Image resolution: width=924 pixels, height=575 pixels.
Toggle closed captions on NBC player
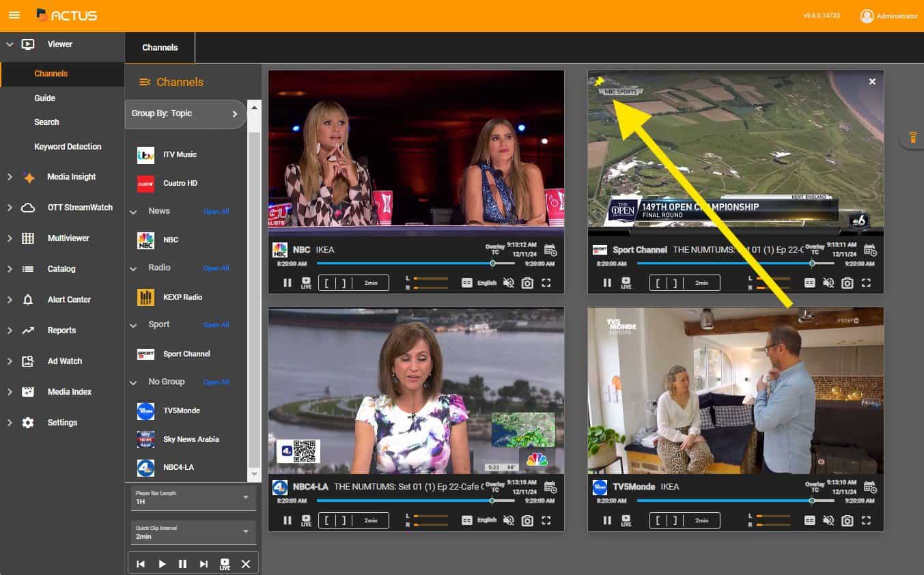(x=467, y=283)
